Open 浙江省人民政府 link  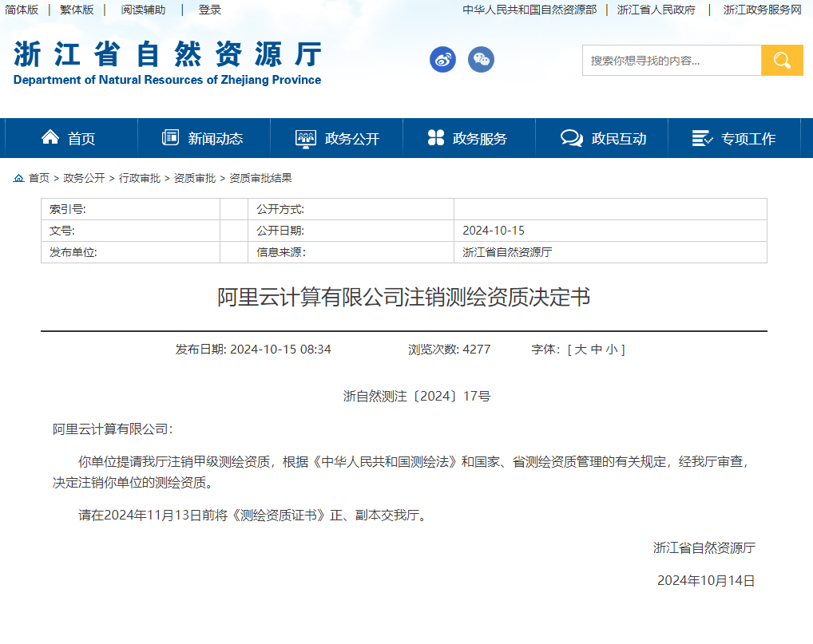(656, 10)
